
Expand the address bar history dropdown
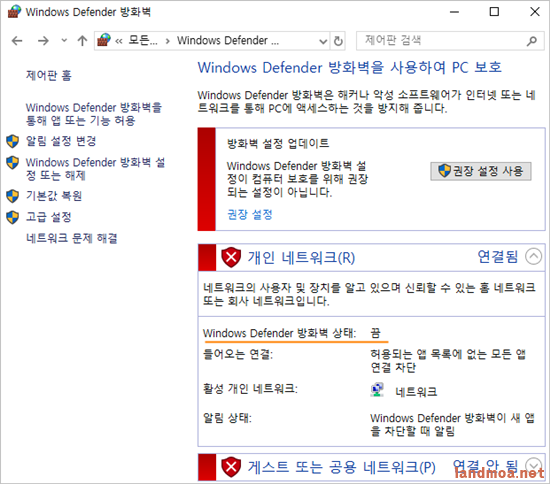[323, 41]
